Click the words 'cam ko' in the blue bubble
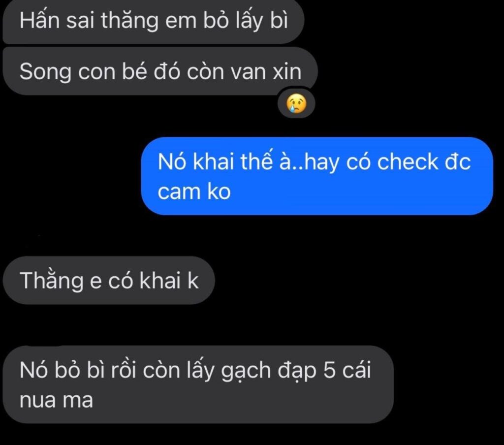 click(x=194, y=191)
